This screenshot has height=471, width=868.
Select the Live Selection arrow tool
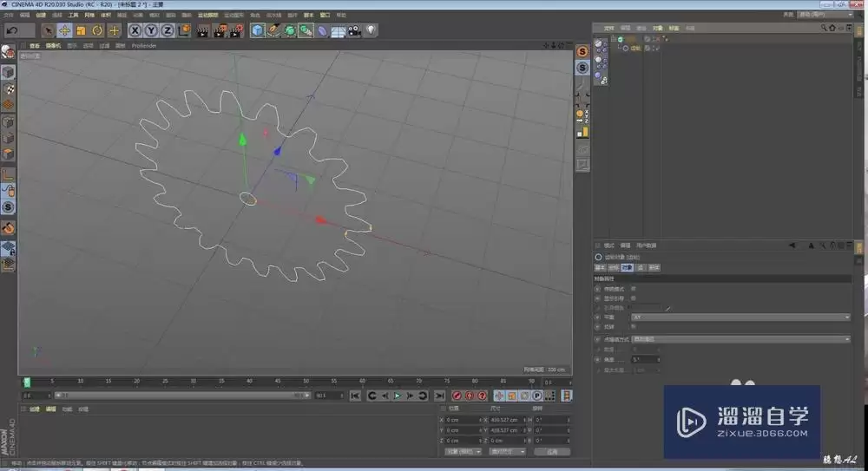pos(48,30)
